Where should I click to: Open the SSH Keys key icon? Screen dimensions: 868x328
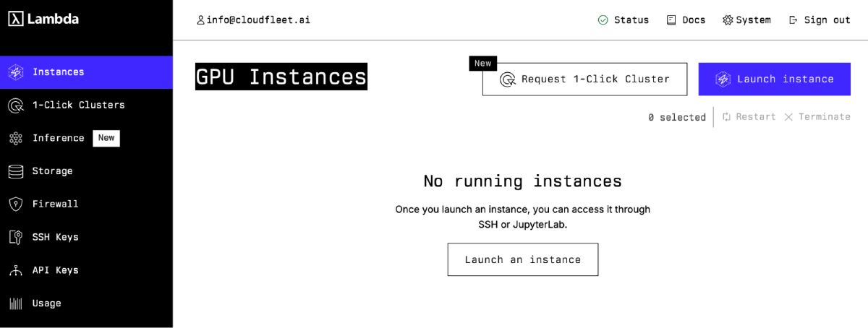click(x=16, y=237)
